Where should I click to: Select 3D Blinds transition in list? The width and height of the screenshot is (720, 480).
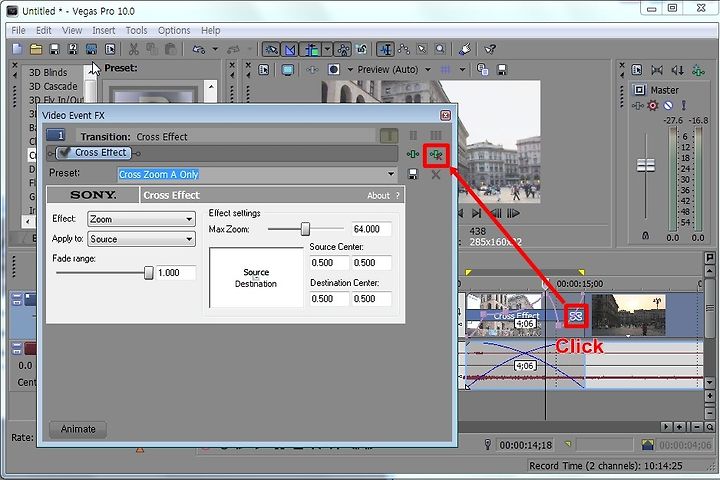(48, 73)
